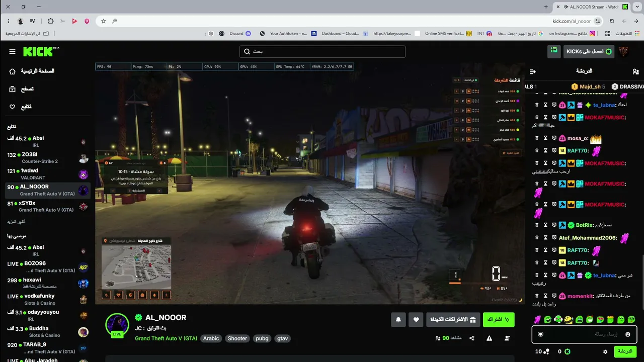The height and width of the screenshot is (362, 644).
Task: Reload the page in Chrome
Action: (x=612, y=21)
